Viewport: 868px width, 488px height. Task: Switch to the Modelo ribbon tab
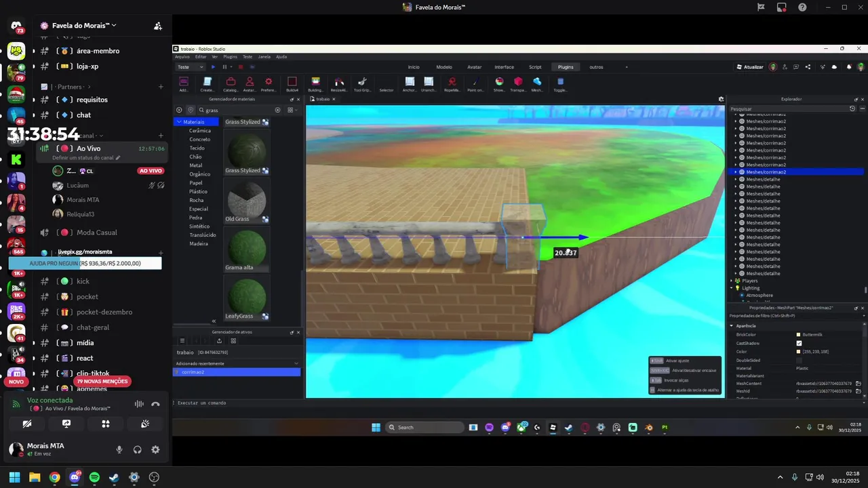tap(444, 67)
